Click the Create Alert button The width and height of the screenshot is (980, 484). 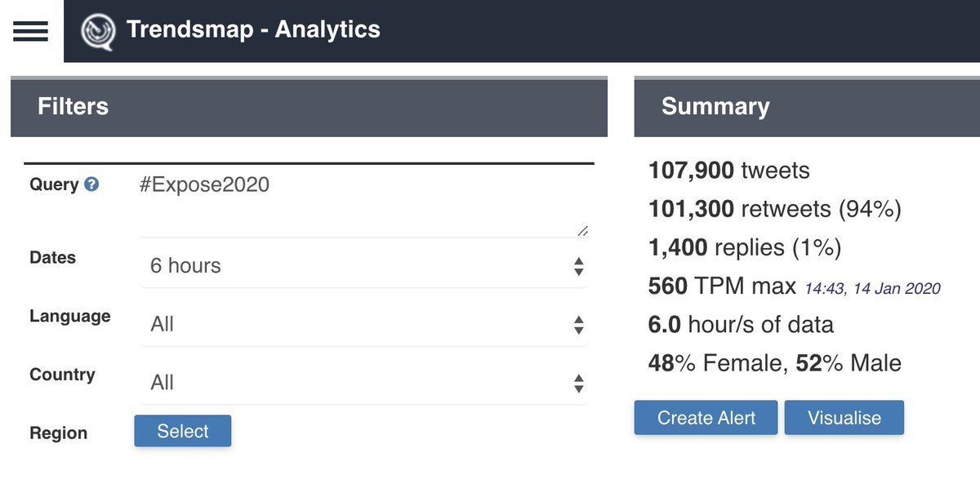[x=706, y=418]
